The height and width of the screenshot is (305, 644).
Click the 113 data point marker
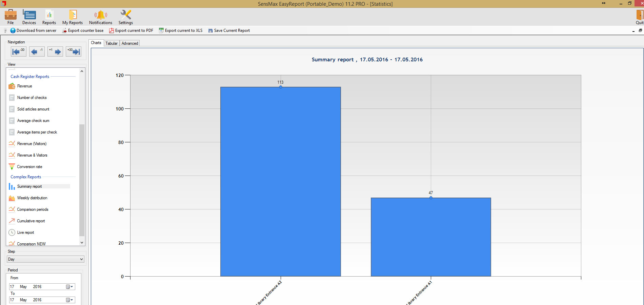pyautogui.click(x=281, y=87)
